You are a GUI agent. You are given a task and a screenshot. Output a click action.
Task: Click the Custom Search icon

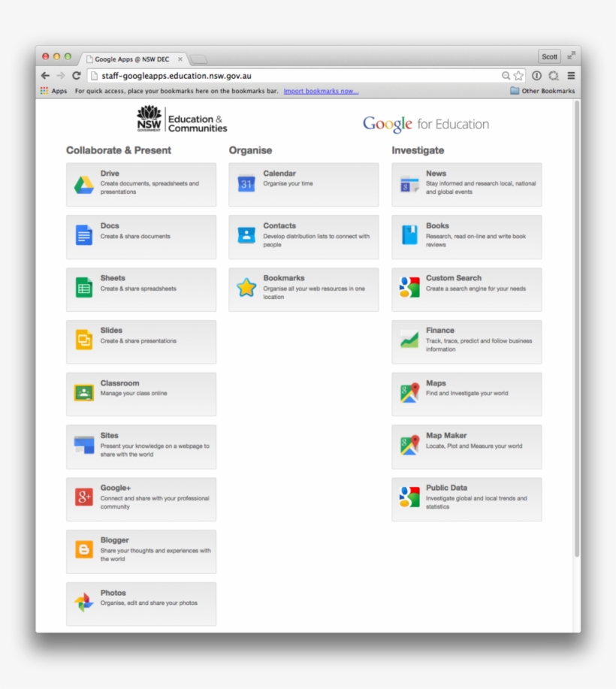click(x=409, y=287)
